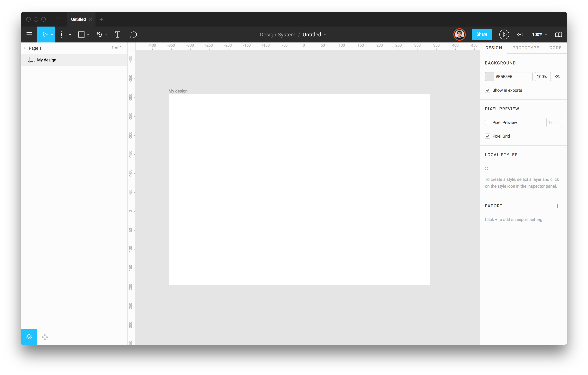Switch to the Code tab
This screenshot has width=588, height=375.
pos(555,48)
